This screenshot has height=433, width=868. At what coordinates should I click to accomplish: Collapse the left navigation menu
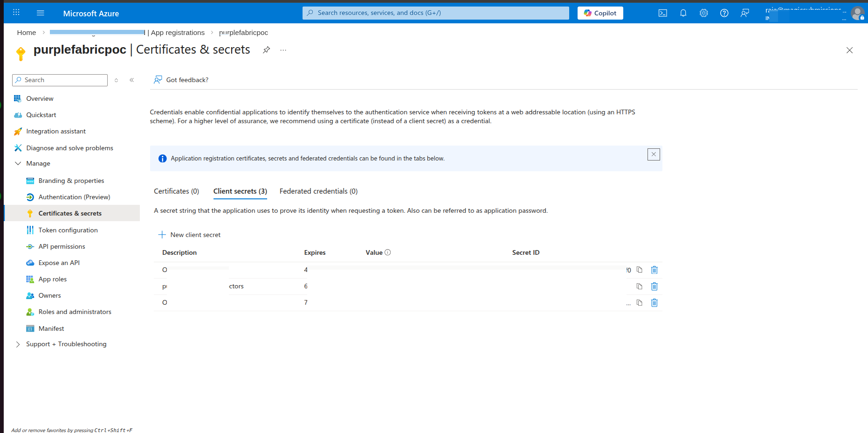coord(132,80)
